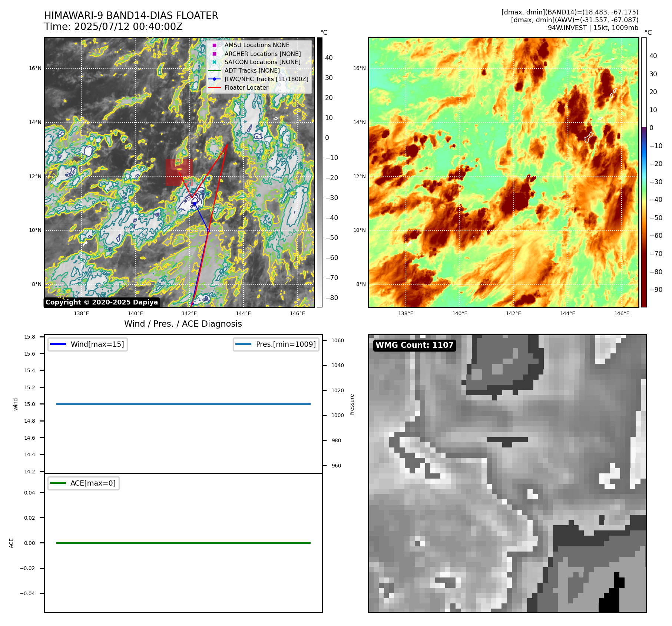The image size is (672, 626).
Task: Click the blue JTWC track point at 10°N
Action: pos(208,230)
